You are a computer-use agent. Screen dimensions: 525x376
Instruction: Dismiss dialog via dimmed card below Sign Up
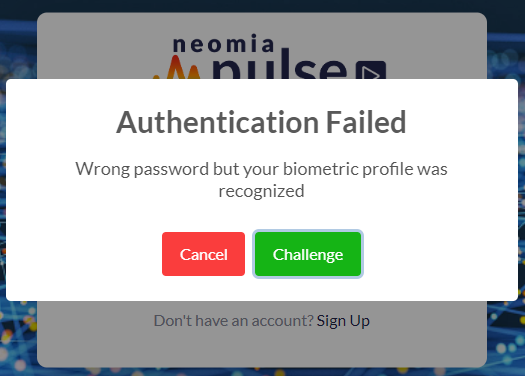point(261,350)
